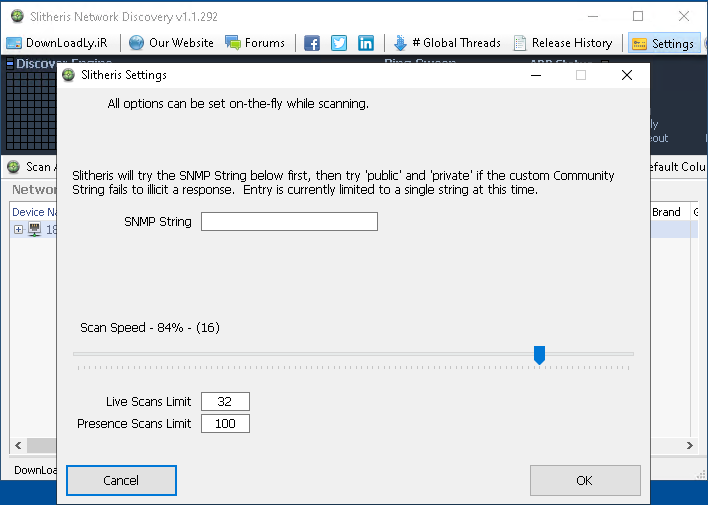Click the right scroll arrow of device list

[689, 445]
